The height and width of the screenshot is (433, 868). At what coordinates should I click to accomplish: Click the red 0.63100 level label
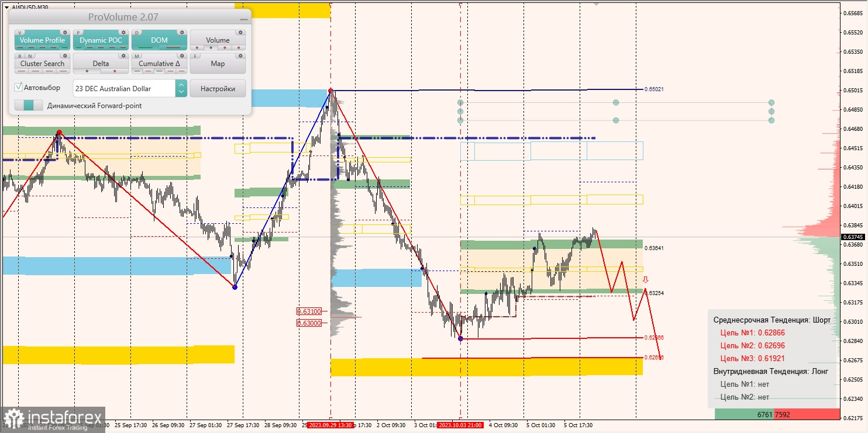pos(309,311)
